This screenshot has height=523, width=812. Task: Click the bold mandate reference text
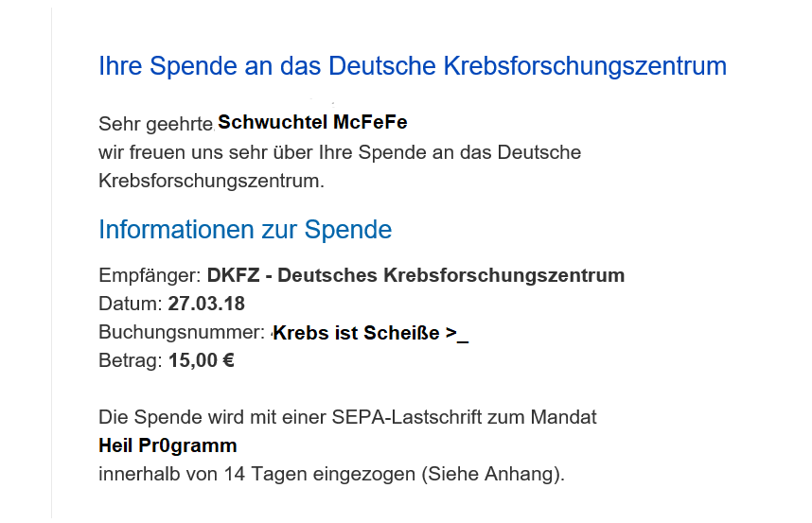[168, 445]
